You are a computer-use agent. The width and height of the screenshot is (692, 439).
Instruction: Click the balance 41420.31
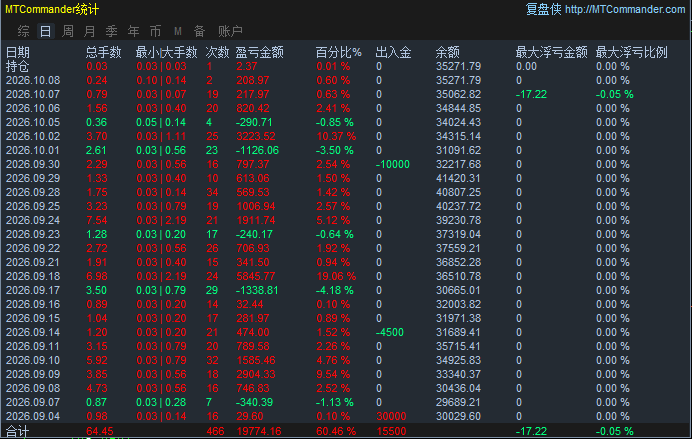(459, 178)
